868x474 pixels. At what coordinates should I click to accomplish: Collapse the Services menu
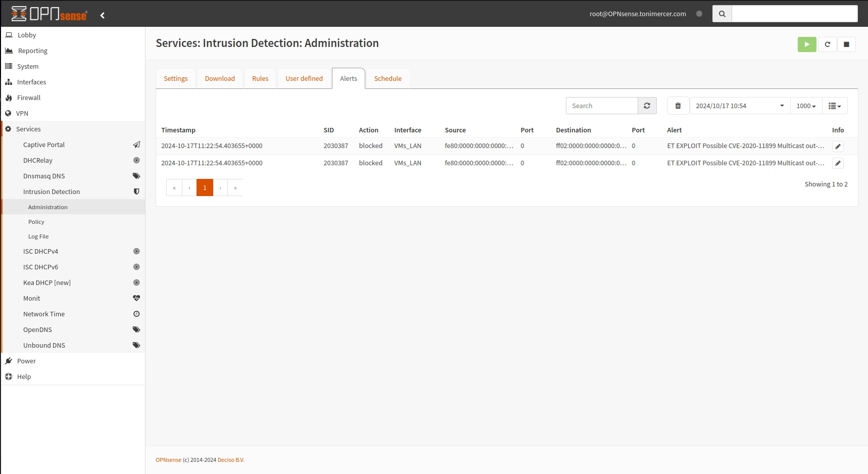pos(73,129)
